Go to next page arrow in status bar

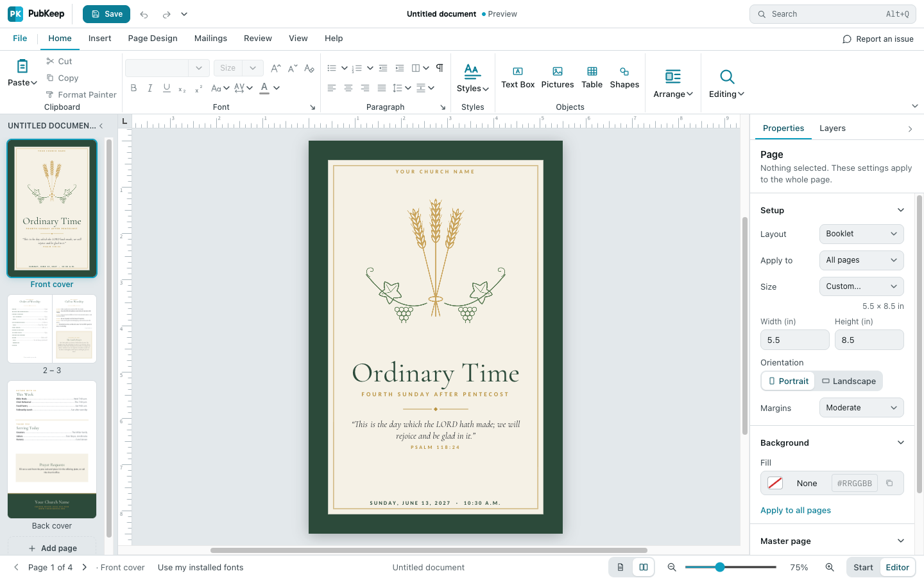85,567
